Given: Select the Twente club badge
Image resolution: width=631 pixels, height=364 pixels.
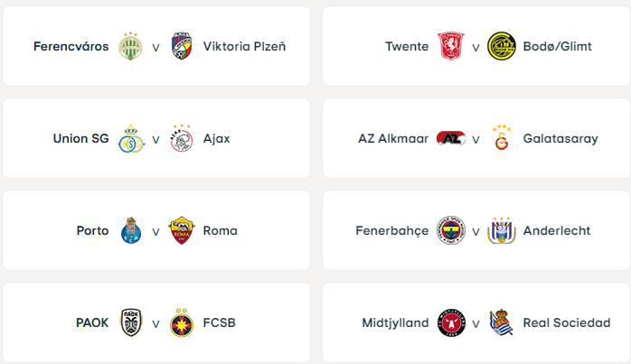Looking at the screenshot, I should click(450, 47).
